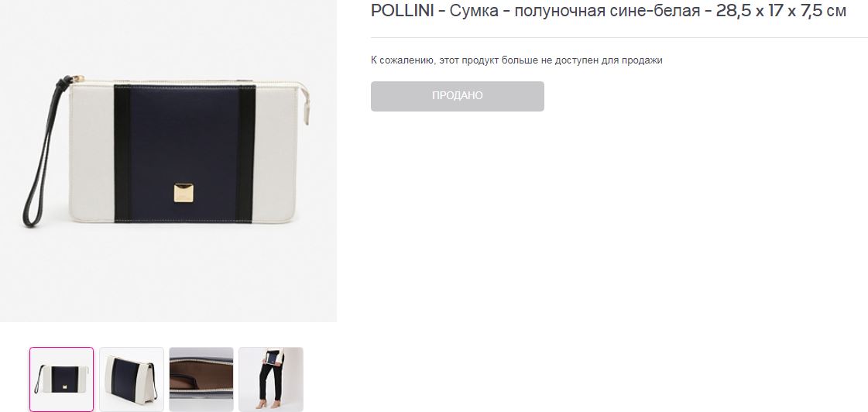
Task: Show the angled side-view bag thumbnail
Action: [x=131, y=379]
